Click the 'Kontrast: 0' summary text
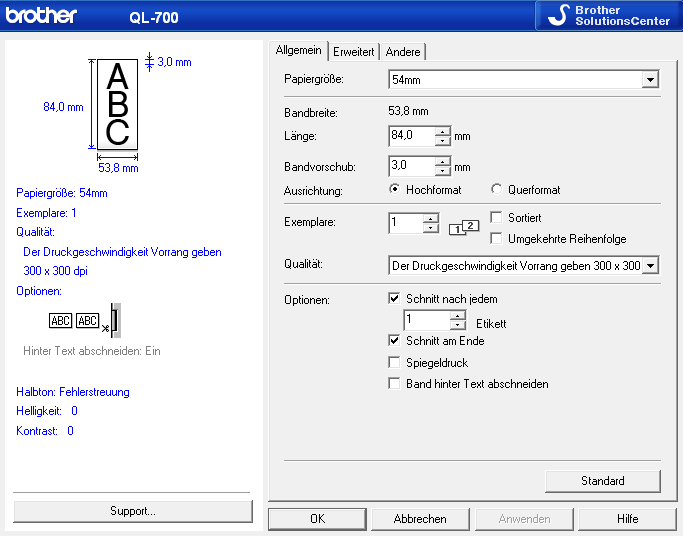 coord(45,431)
